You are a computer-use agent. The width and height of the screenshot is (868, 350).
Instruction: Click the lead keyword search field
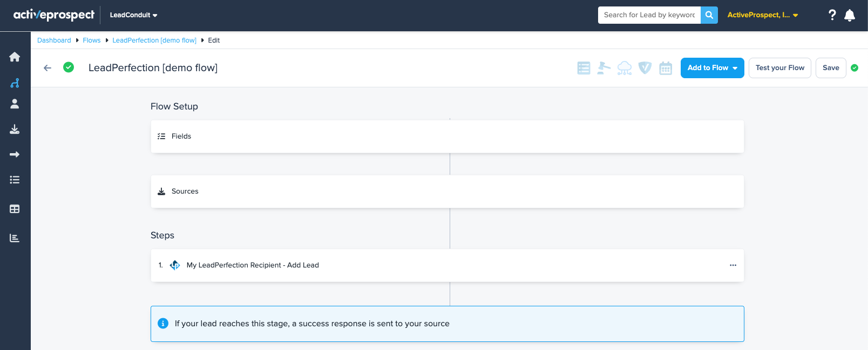[649, 15]
